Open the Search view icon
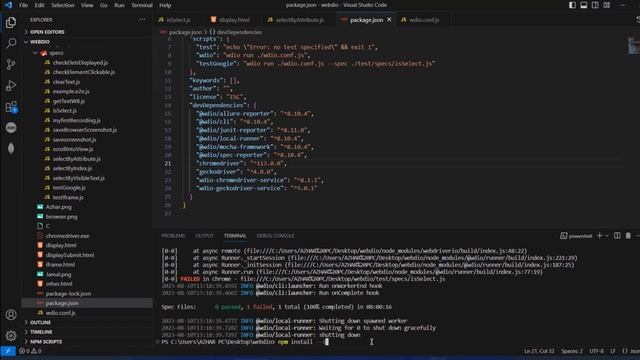Image resolution: width=640 pixels, height=360 pixels. click(x=11, y=43)
